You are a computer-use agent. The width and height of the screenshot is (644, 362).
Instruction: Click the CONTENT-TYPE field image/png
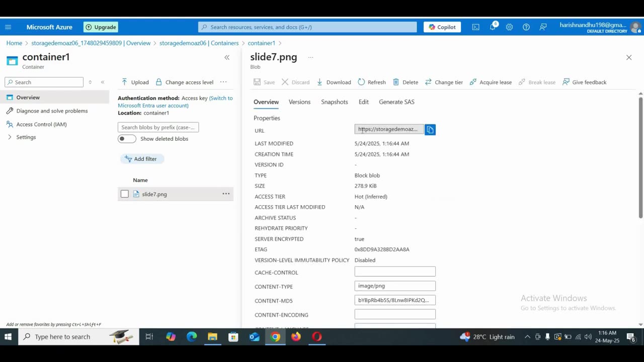(x=395, y=286)
